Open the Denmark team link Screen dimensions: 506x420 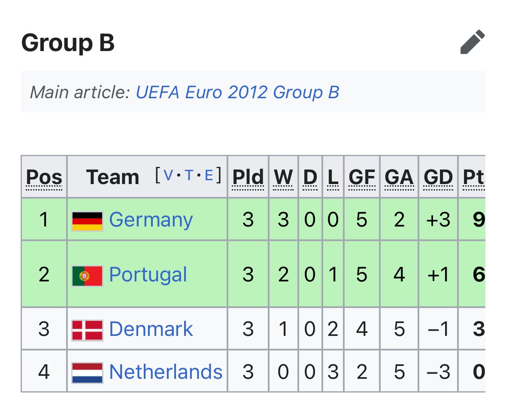tap(151, 329)
